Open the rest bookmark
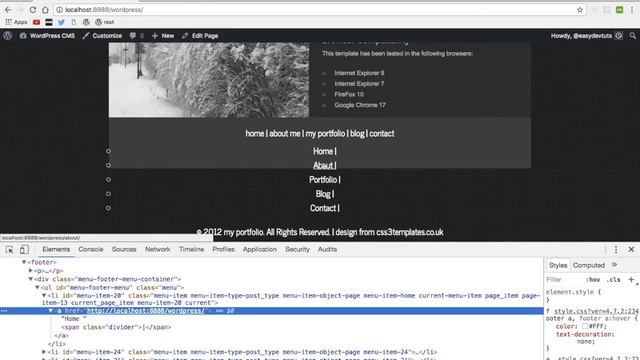640x360 pixels. (104, 22)
